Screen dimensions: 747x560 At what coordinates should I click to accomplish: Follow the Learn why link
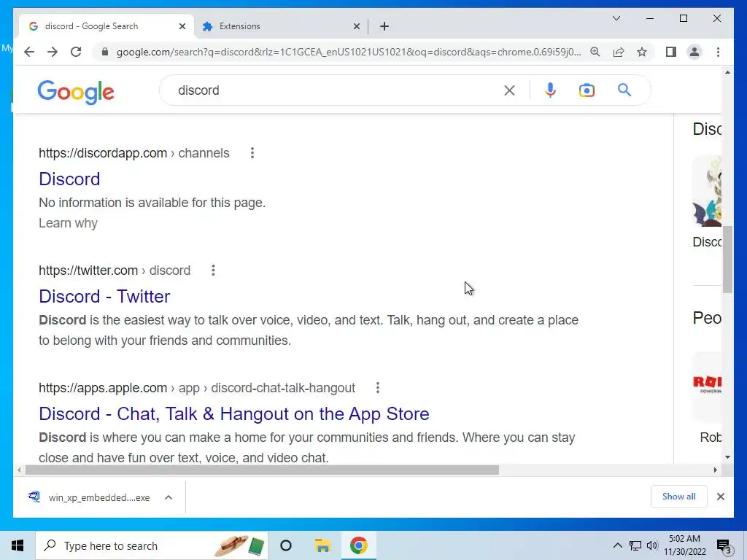click(68, 223)
